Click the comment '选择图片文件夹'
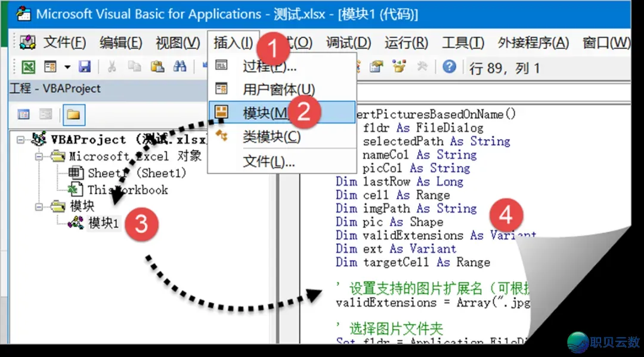This screenshot has width=644, height=357. pos(389,328)
